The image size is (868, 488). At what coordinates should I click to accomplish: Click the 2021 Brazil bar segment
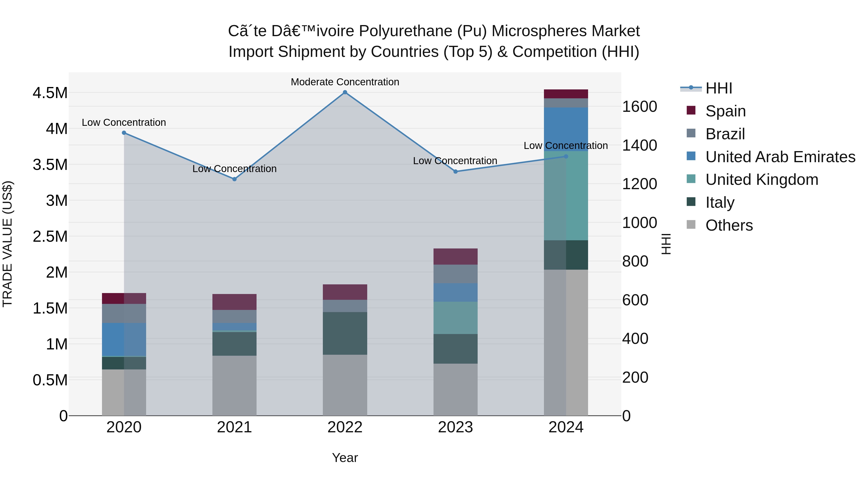coord(235,317)
